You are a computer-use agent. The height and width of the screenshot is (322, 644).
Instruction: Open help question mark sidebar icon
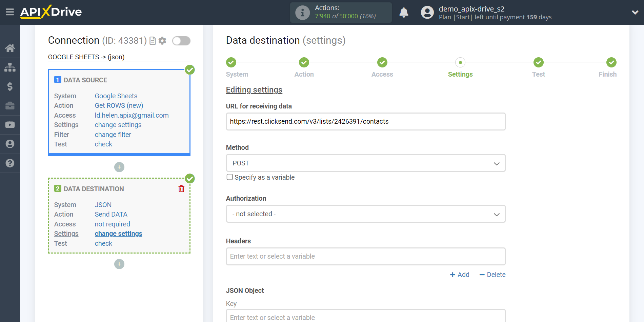(10, 163)
